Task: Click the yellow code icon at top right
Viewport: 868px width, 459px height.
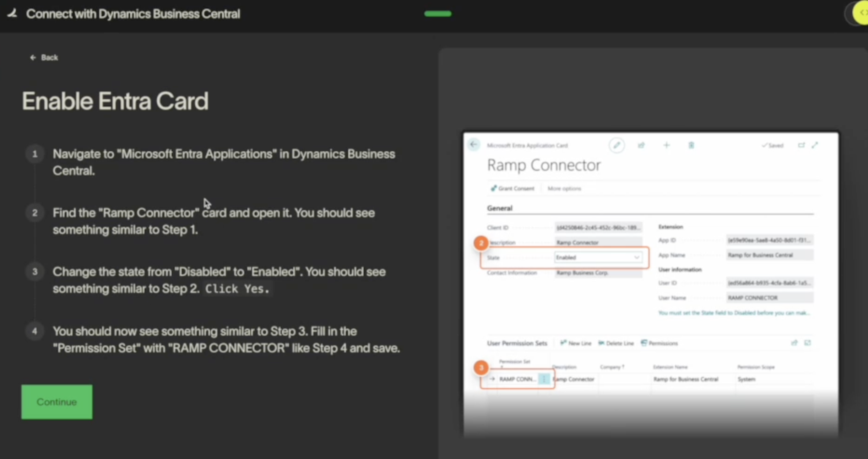Action: pyautogui.click(x=862, y=13)
